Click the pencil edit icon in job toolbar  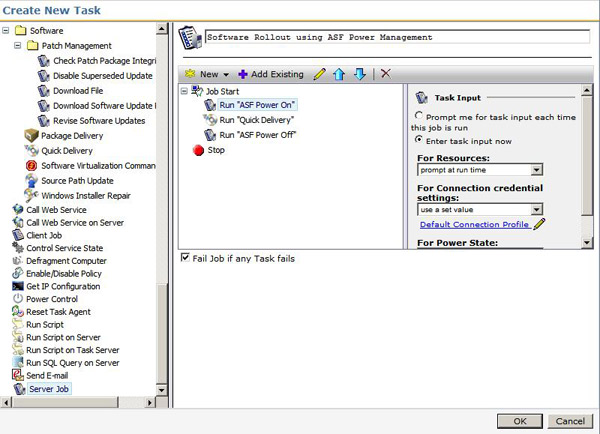click(320, 74)
